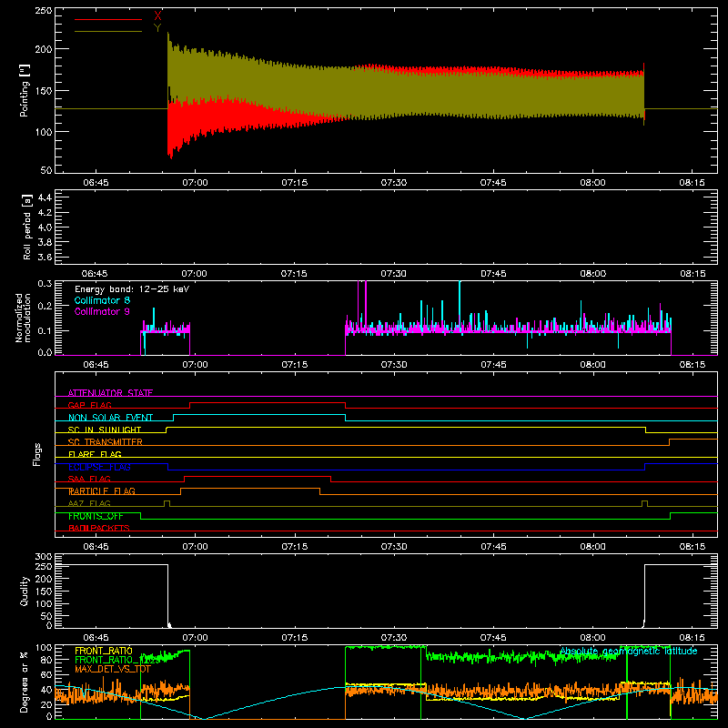
Task: Select the SAA_FLAG label
Action: coord(89,480)
